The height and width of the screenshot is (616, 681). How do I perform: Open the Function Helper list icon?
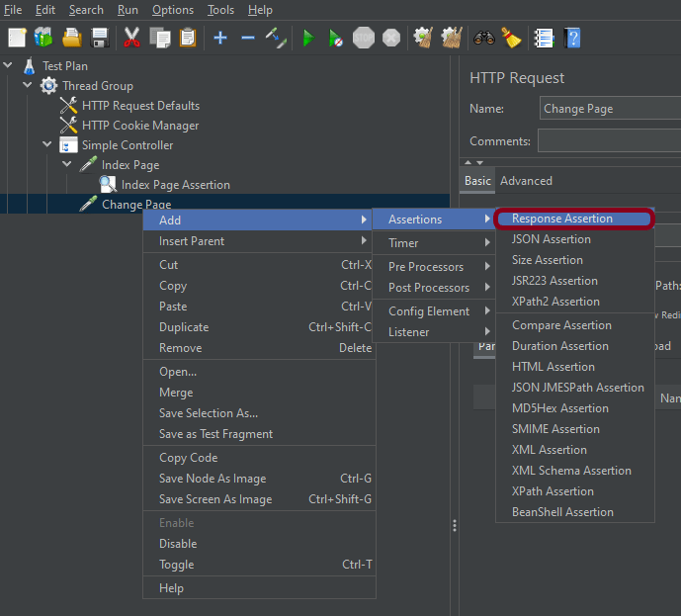tap(543, 38)
